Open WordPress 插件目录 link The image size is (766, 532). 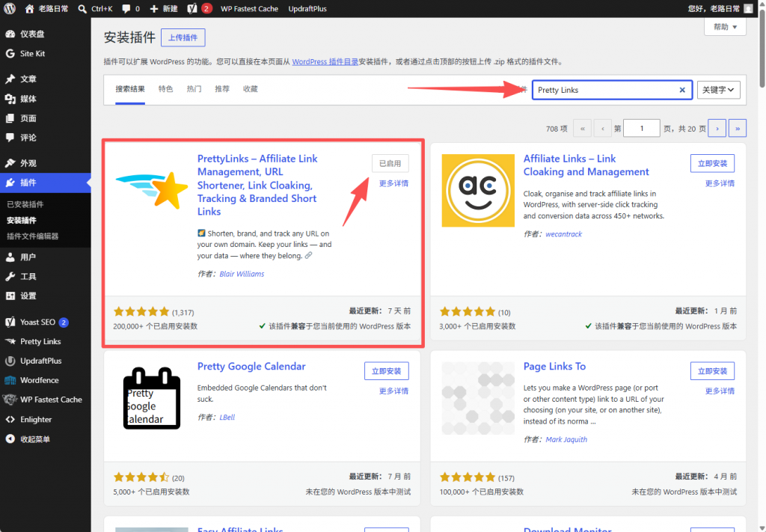click(x=325, y=61)
